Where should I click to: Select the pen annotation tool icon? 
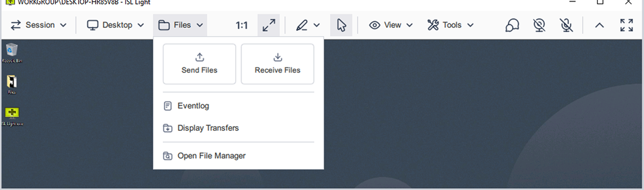click(302, 25)
